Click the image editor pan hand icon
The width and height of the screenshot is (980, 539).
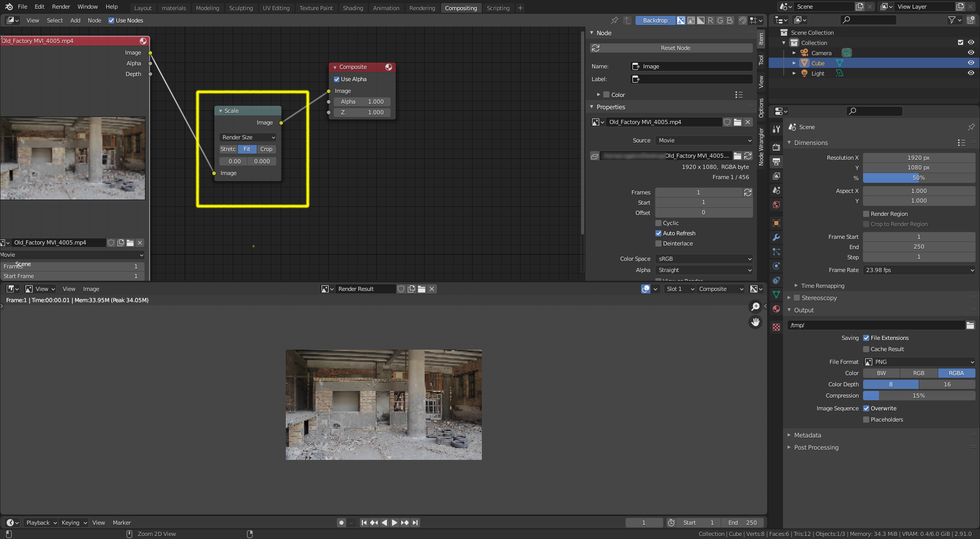pos(755,322)
